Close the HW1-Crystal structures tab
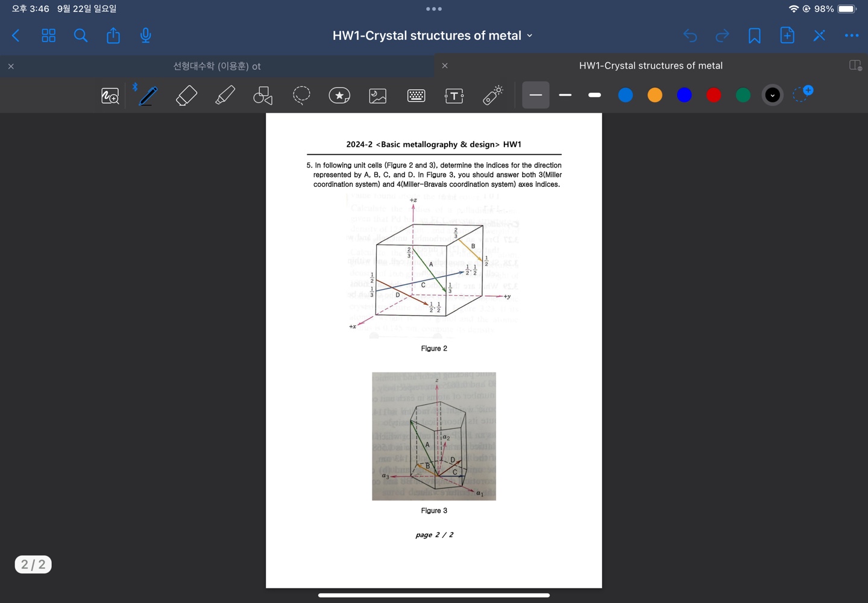Viewport: 868px width, 603px height. click(445, 66)
